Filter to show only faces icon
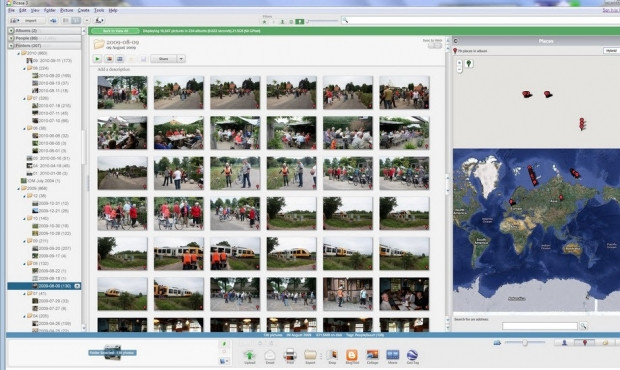 282,22
